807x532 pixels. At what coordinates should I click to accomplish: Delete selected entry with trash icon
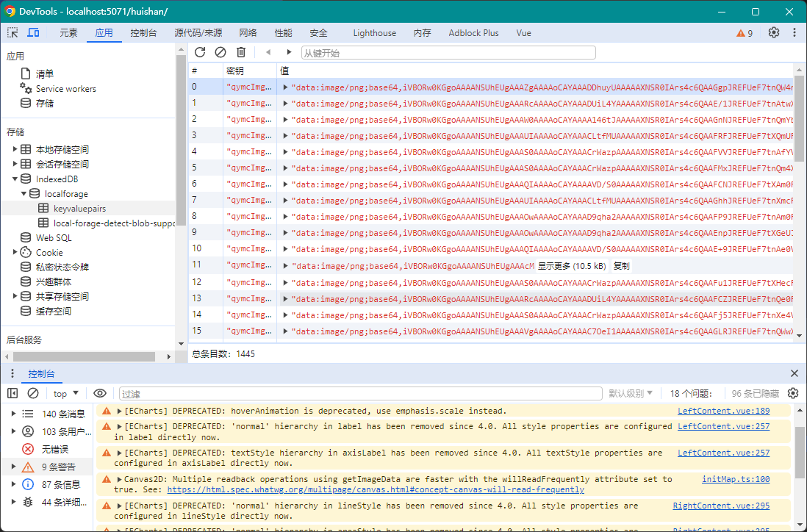241,52
